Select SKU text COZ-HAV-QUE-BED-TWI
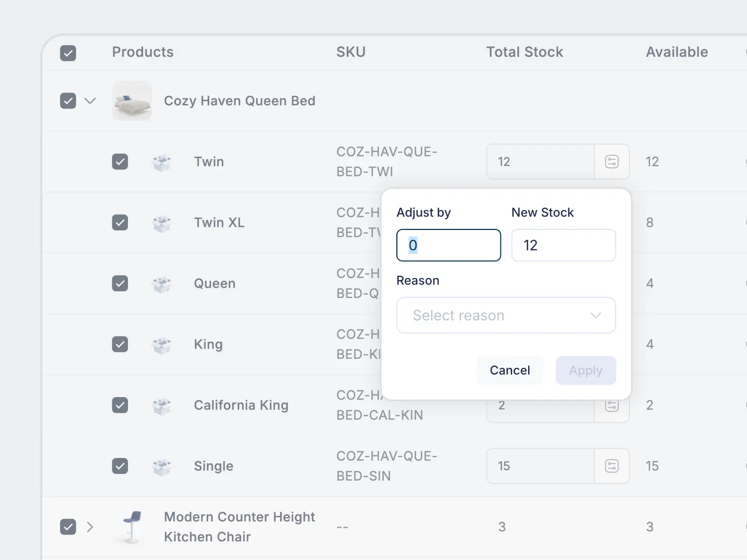Screen dimensions: 747x560 point(387,161)
